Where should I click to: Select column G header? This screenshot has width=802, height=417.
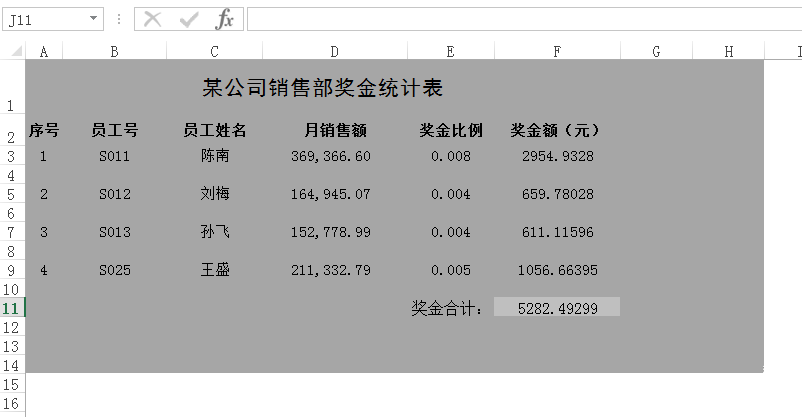(656, 52)
